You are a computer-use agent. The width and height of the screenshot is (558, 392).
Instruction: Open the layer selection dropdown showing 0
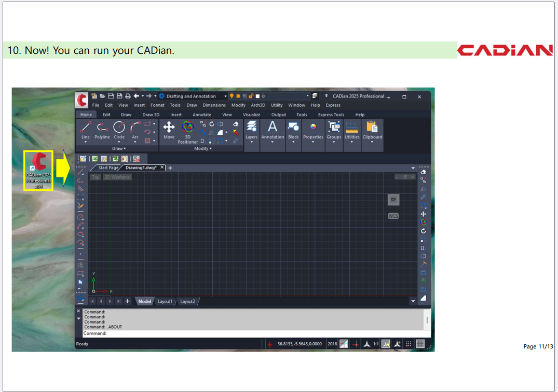point(307,96)
